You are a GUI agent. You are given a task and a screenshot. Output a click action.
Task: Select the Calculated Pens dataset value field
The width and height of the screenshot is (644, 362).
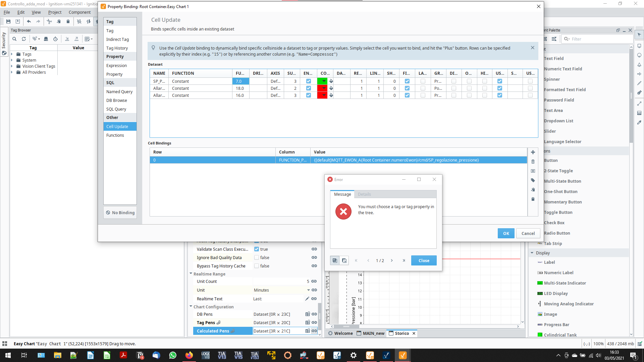278,331
